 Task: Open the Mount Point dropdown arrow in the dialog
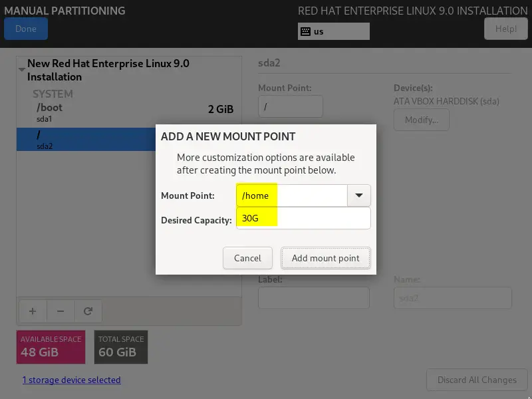point(359,196)
